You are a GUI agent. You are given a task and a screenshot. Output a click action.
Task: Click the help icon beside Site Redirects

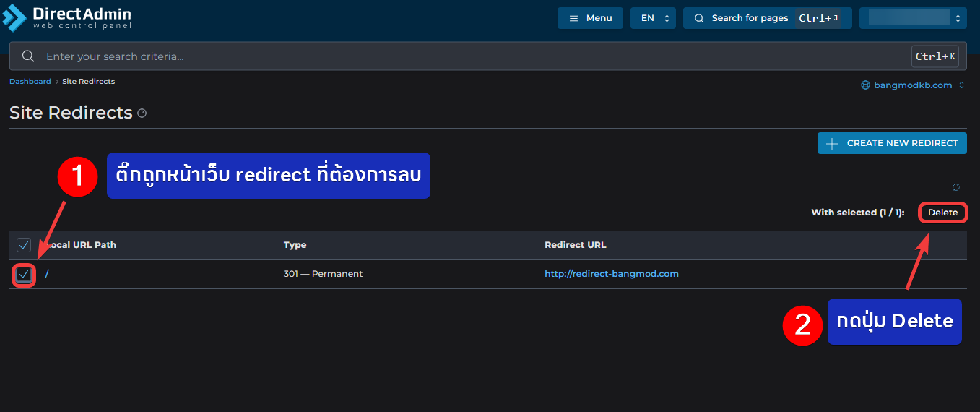(142, 113)
